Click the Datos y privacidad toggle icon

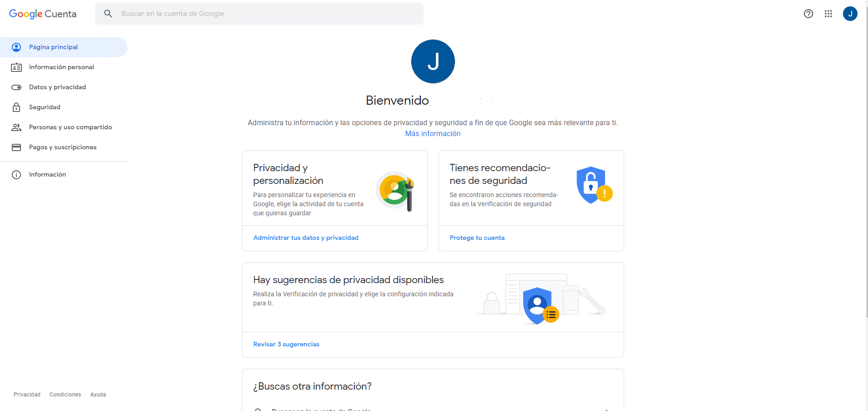(16, 87)
